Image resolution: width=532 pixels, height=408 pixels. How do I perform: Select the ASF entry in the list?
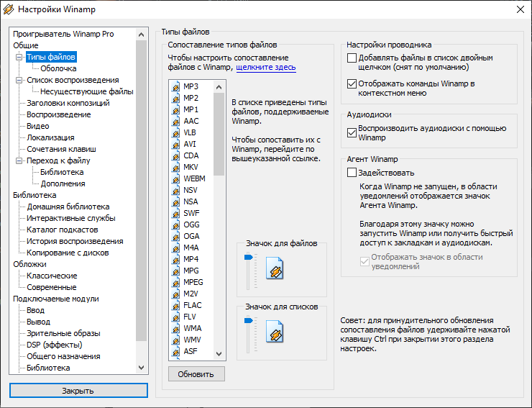191,351
